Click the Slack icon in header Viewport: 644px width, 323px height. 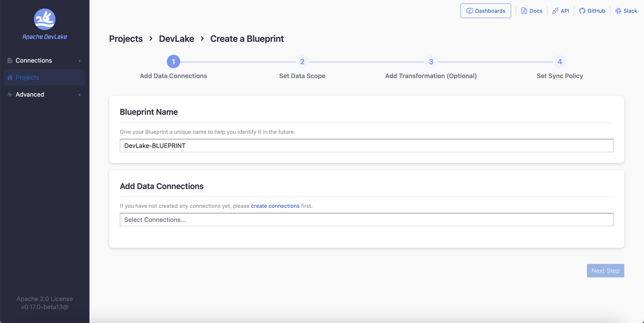(618, 11)
